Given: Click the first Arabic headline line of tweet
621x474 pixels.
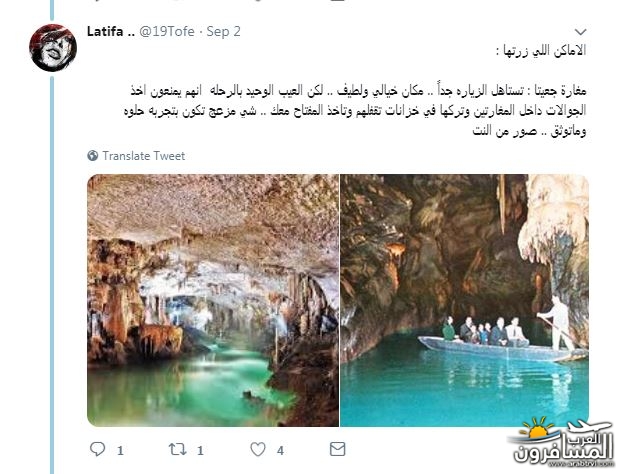Looking at the screenshot, I should [x=541, y=51].
